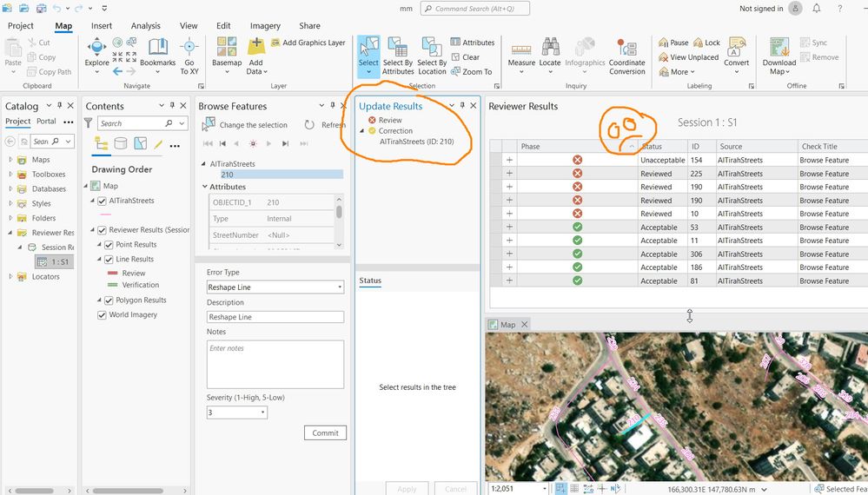Open the Coordinate Conversion tool
Viewport: 868px width, 495px height.
[626, 46]
